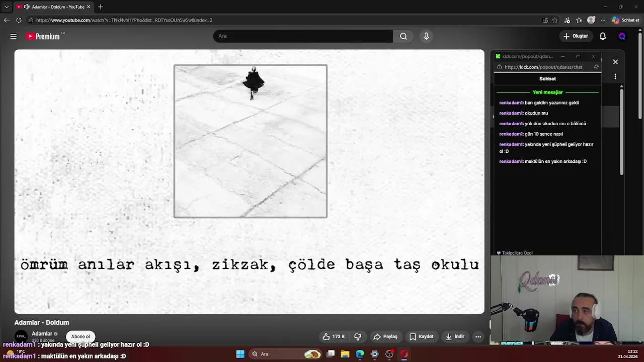Mute tab via speaker icon
The image size is (644, 362).
click(27, 7)
